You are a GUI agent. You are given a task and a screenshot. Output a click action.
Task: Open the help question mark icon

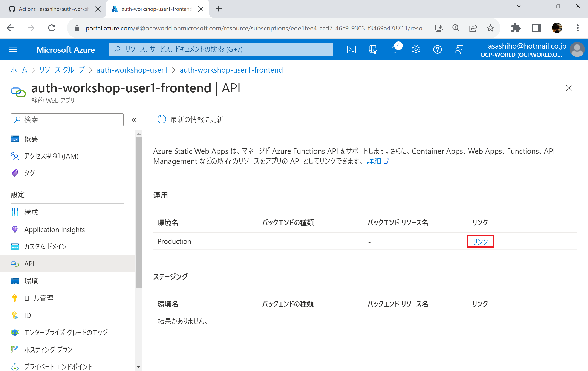(x=437, y=49)
